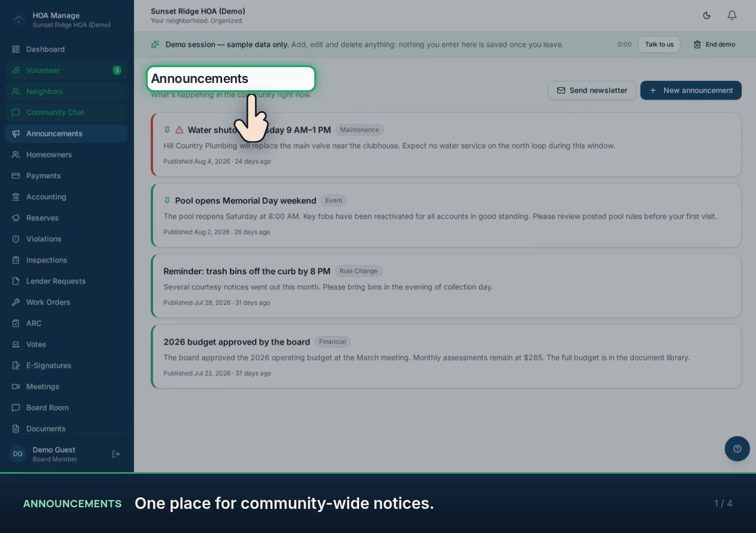Click the Violations shield icon
The width and height of the screenshot is (756, 533).
[16, 239]
